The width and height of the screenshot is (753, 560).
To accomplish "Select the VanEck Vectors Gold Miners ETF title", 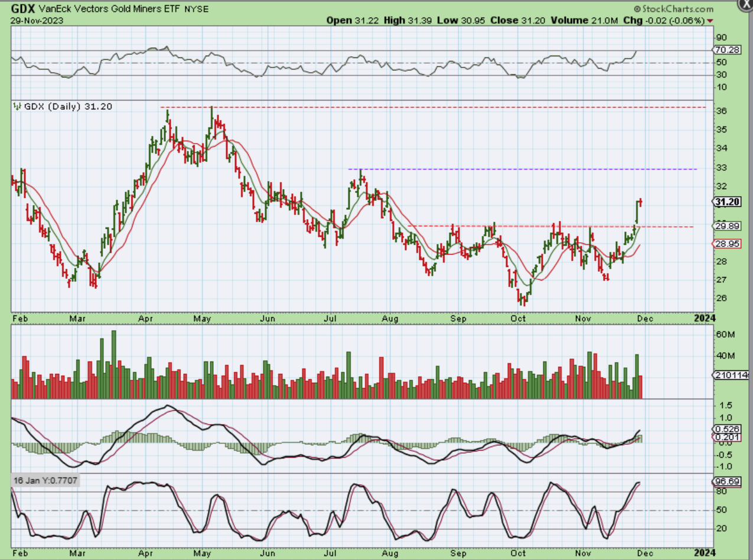I will (110, 10).
